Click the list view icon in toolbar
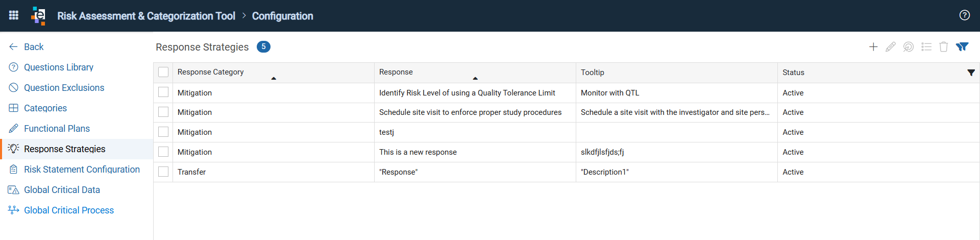Viewport: 980px width, 240px height. 926,47
